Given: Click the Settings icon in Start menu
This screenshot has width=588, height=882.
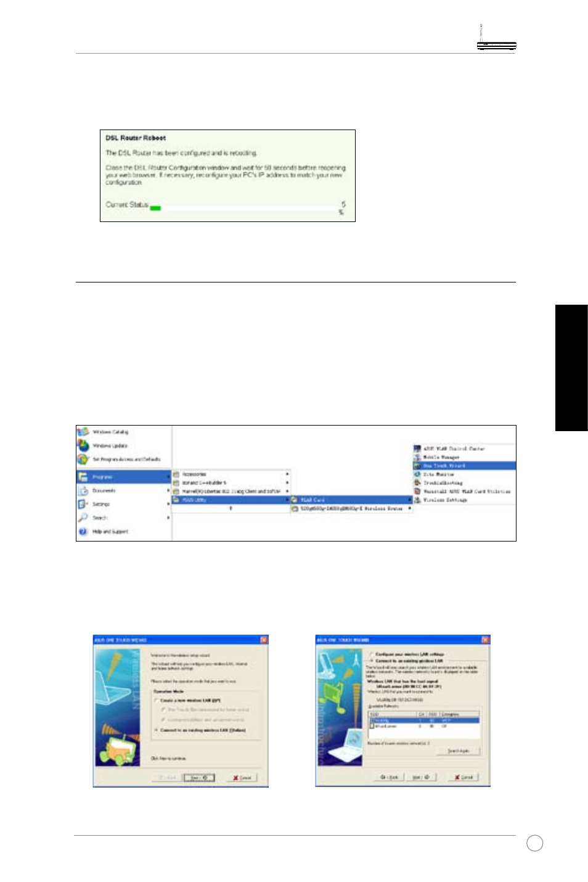Looking at the screenshot, I should pyautogui.click(x=83, y=504).
